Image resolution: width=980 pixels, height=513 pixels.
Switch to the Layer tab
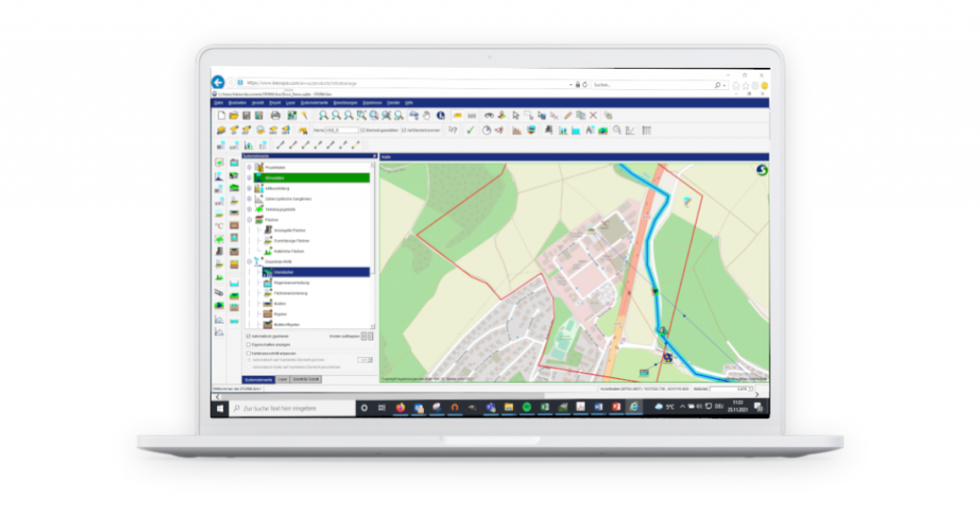pyautogui.click(x=282, y=379)
